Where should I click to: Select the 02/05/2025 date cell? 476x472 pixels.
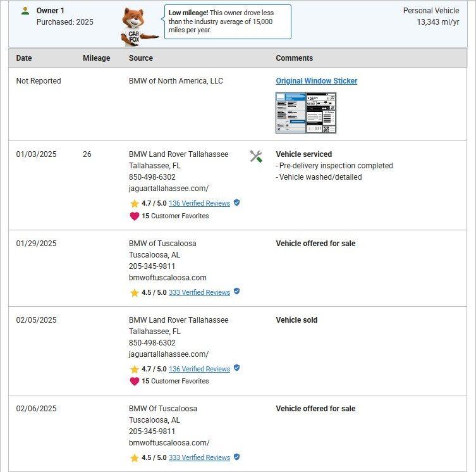[x=36, y=320]
